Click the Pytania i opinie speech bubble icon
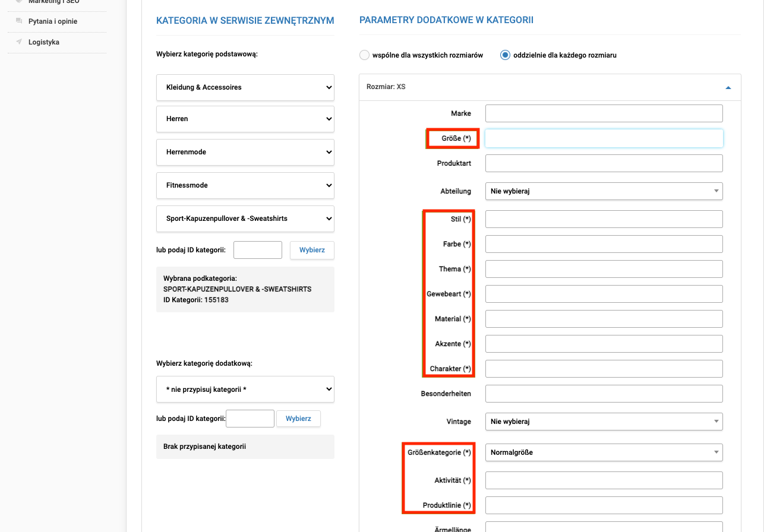Image resolution: width=764 pixels, height=532 pixels. 19,21
